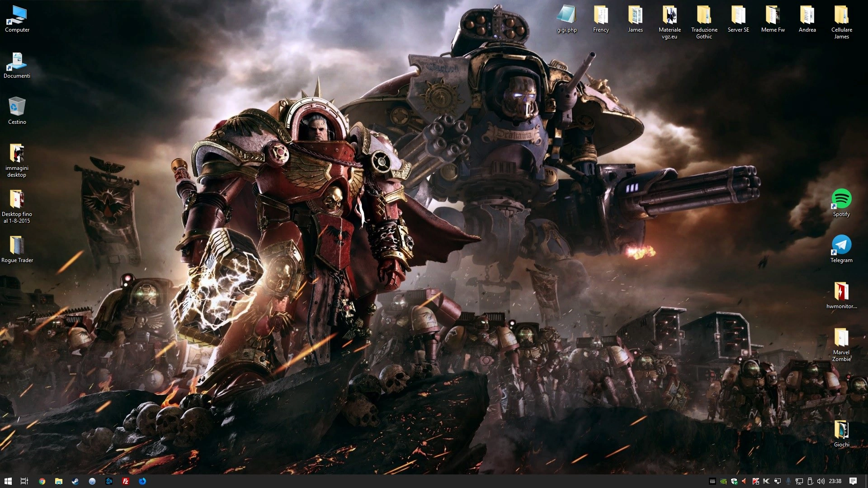
Task: Select the Cellulare James folder
Action: pos(841,22)
